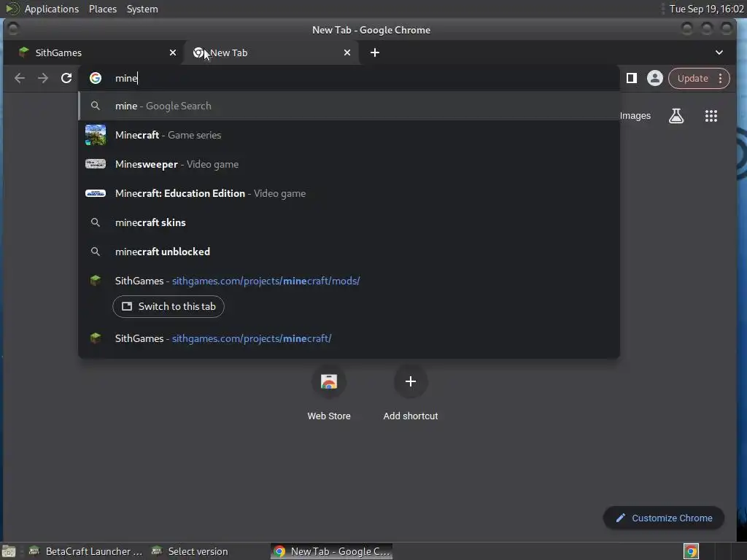Open the Images link
This screenshot has height=560, width=747.
click(x=635, y=116)
